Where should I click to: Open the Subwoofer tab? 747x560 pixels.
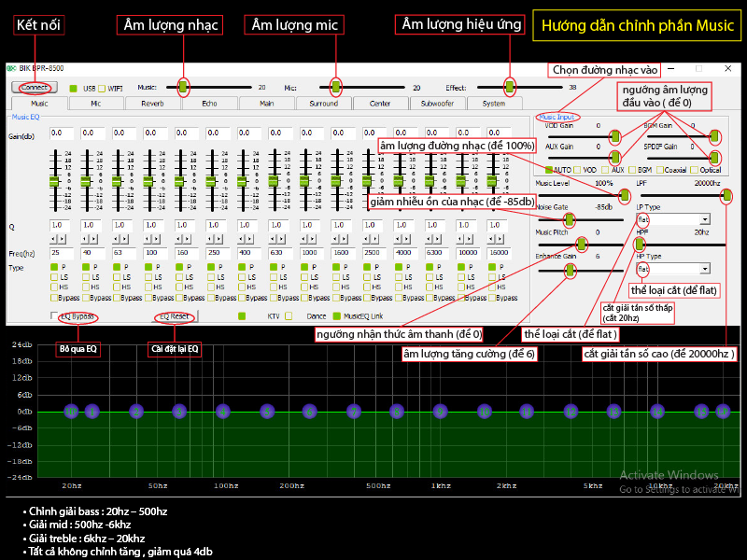437,104
